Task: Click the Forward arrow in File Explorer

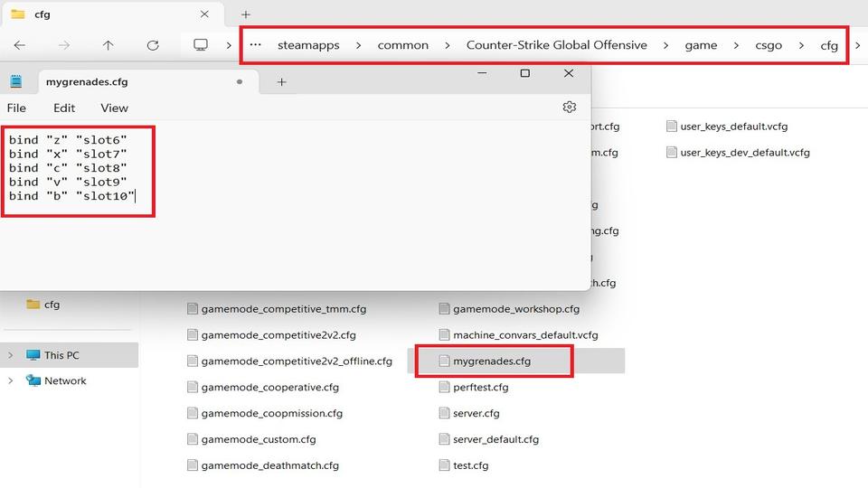Action: 64,45
